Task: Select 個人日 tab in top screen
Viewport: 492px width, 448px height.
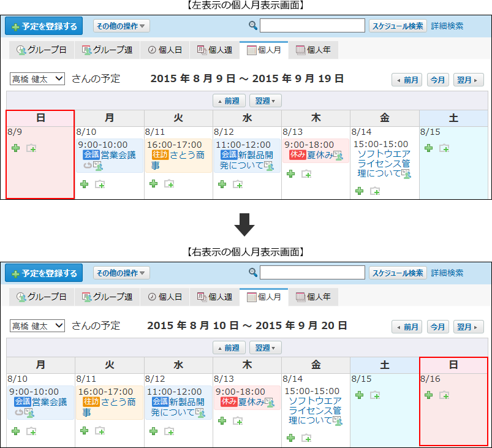Action: pyautogui.click(x=165, y=50)
